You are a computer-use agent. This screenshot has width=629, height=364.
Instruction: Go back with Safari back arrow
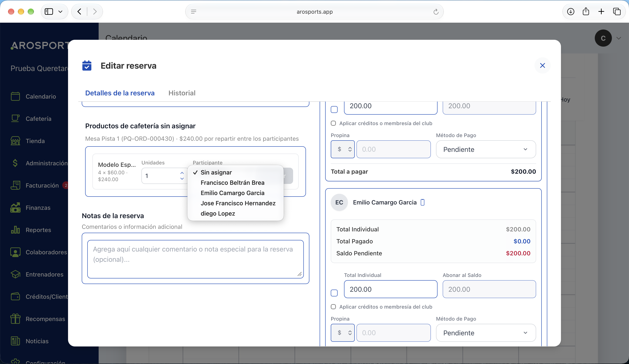pos(79,12)
